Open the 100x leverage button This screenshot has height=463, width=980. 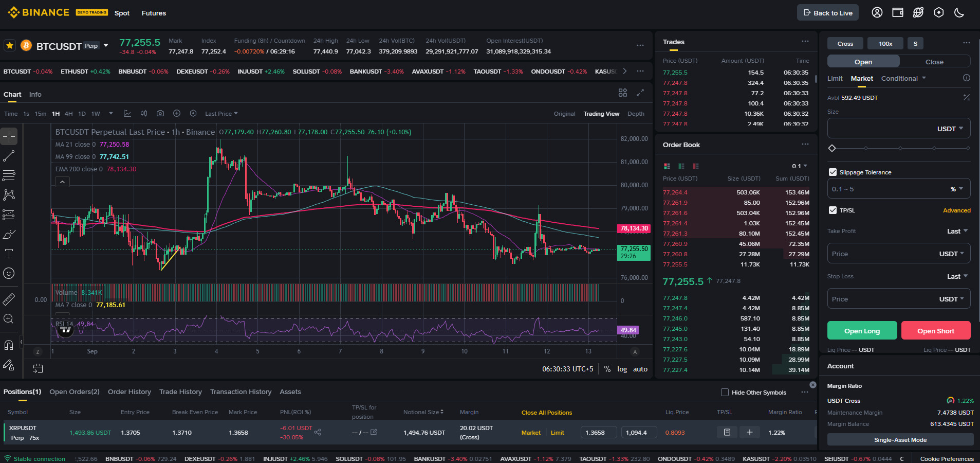pyautogui.click(x=885, y=43)
